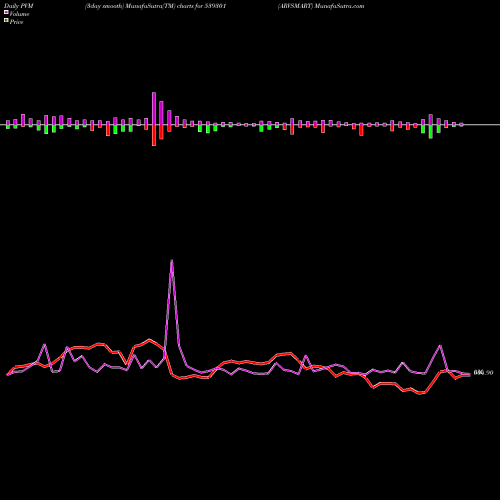Click the peak of the magenta volume line
This screenshot has height=500, width=500.
172,261
